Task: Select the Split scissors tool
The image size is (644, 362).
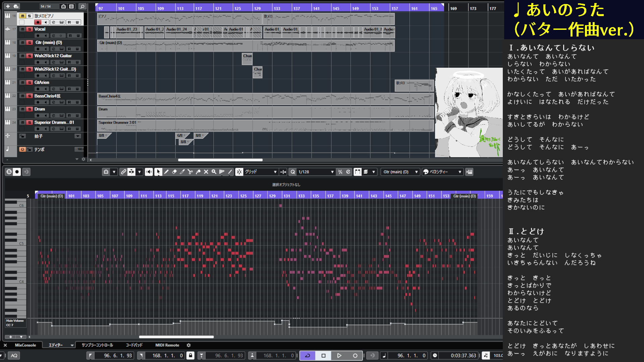Action: click(190, 172)
